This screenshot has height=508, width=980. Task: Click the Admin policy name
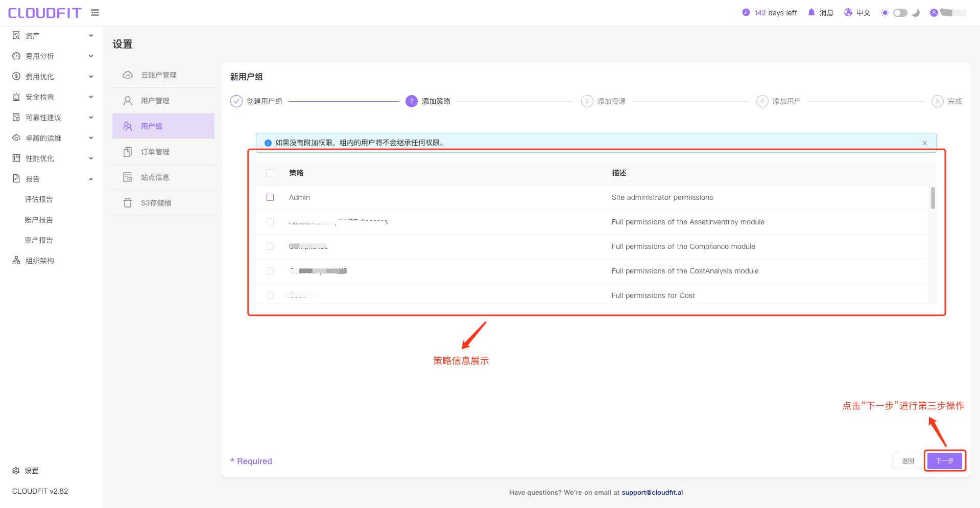(299, 197)
